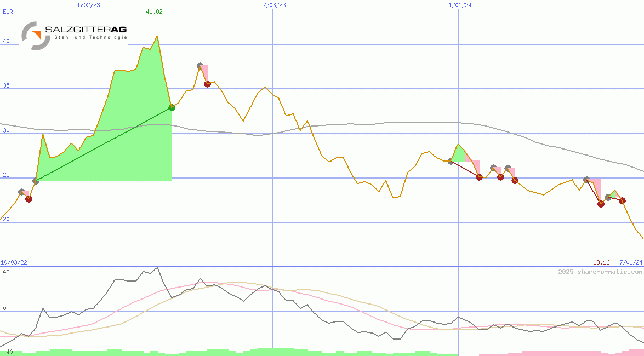644x356 pixels.
Task: Click the EUR currency label
Action: click(8, 12)
